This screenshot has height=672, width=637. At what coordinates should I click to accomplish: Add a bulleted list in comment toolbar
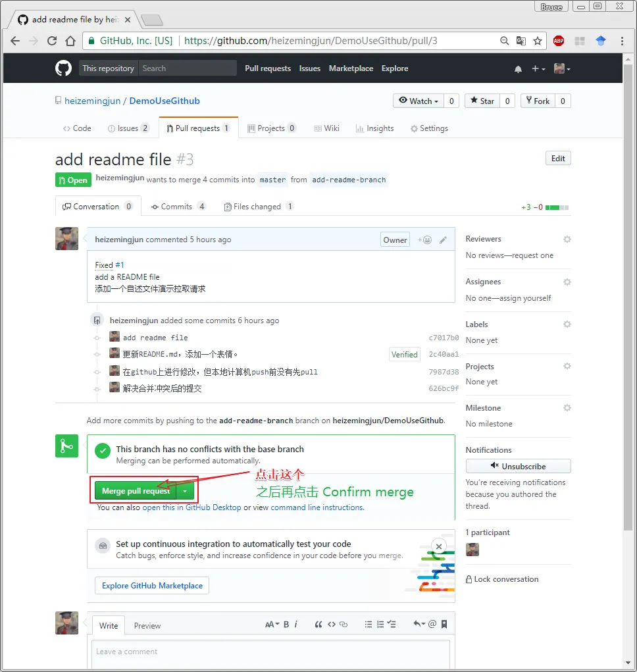(x=368, y=625)
